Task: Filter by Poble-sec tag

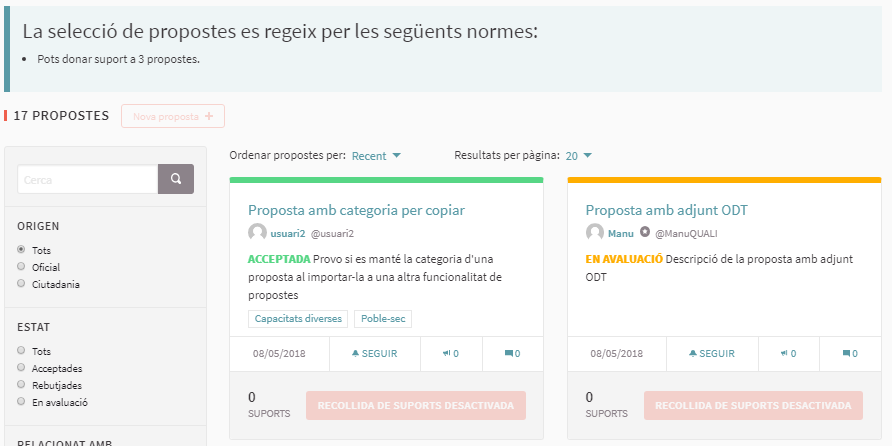Action: 383,319
